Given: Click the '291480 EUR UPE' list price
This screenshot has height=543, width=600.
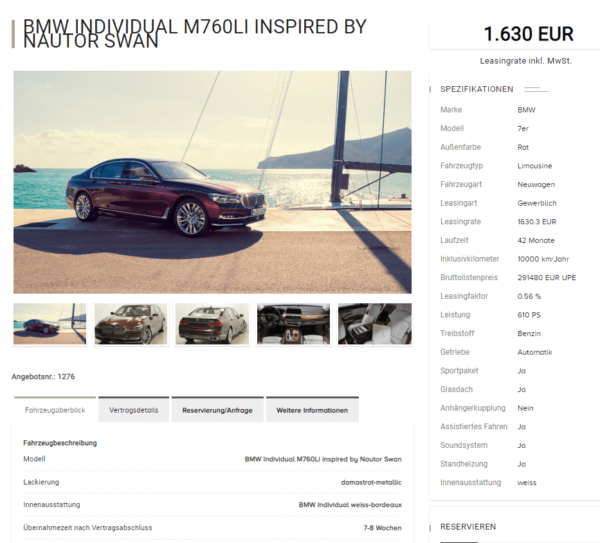Looking at the screenshot, I should click(x=547, y=278).
